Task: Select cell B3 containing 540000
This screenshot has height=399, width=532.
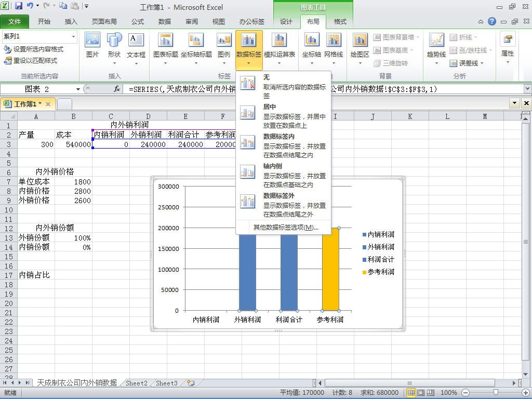Action: pyautogui.click(x=73, y=144)
